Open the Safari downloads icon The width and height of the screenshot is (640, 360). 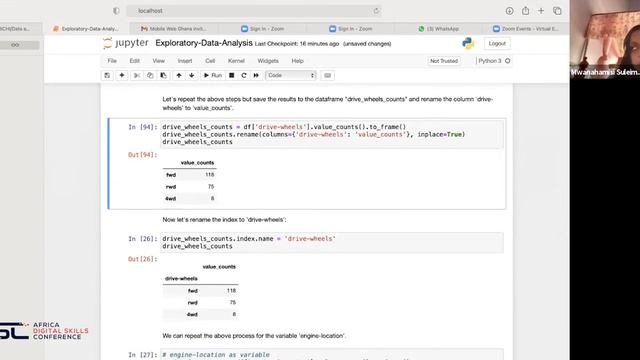(x=509, y=11)
